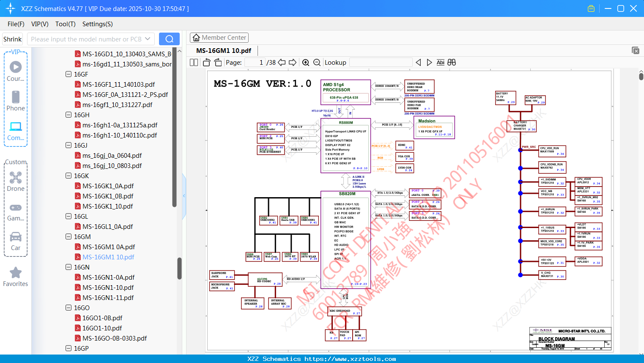
Task: Zoom out of the schematic
Action: click(317, 62)
